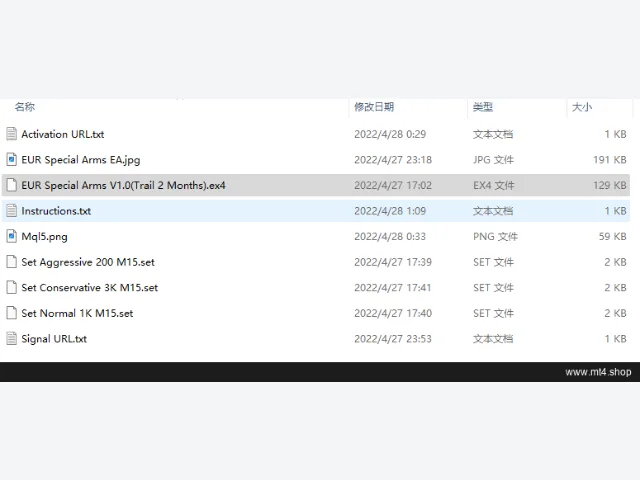This screenshot has height=480, width=640.
Task: Click the date 2022/4/27 17:40
Action: tap(393, 313)
